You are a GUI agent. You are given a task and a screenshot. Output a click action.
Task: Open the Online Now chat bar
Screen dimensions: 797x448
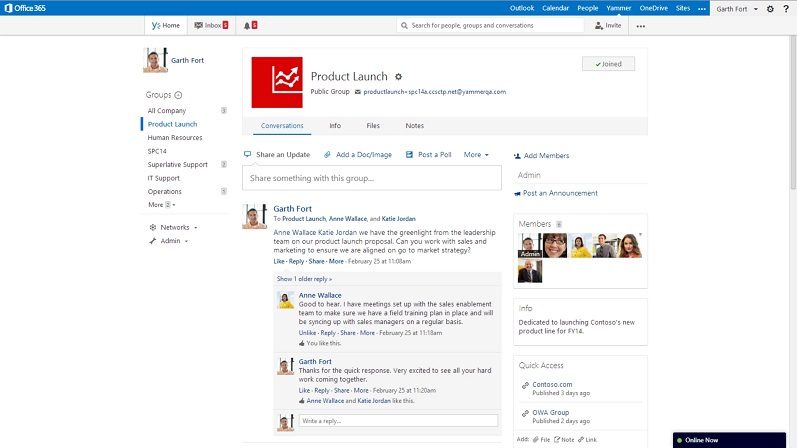pyautogui.click(x=729, y=440)
